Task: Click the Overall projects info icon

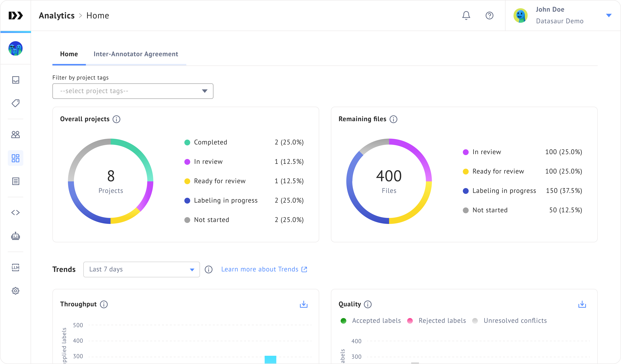Action: pos(116,119)
